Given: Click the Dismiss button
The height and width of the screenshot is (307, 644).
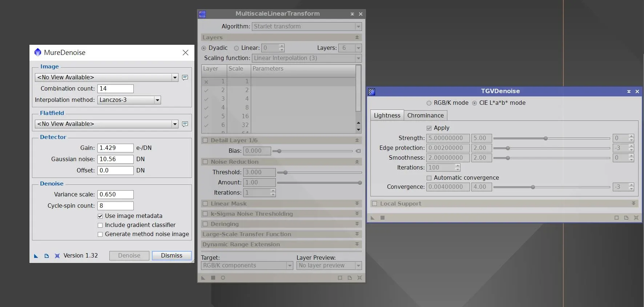Looking at the screenshot, I should tap(172, 256).
